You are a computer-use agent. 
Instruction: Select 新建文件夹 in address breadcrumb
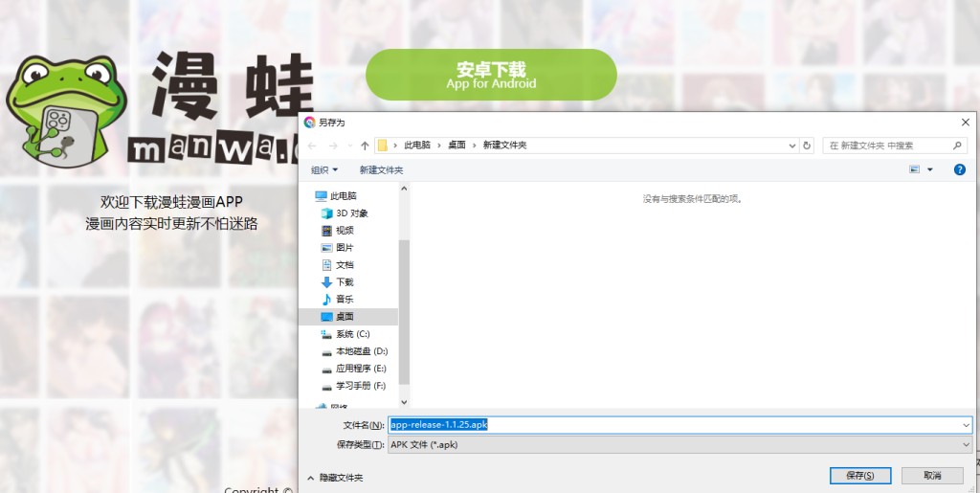505,145
